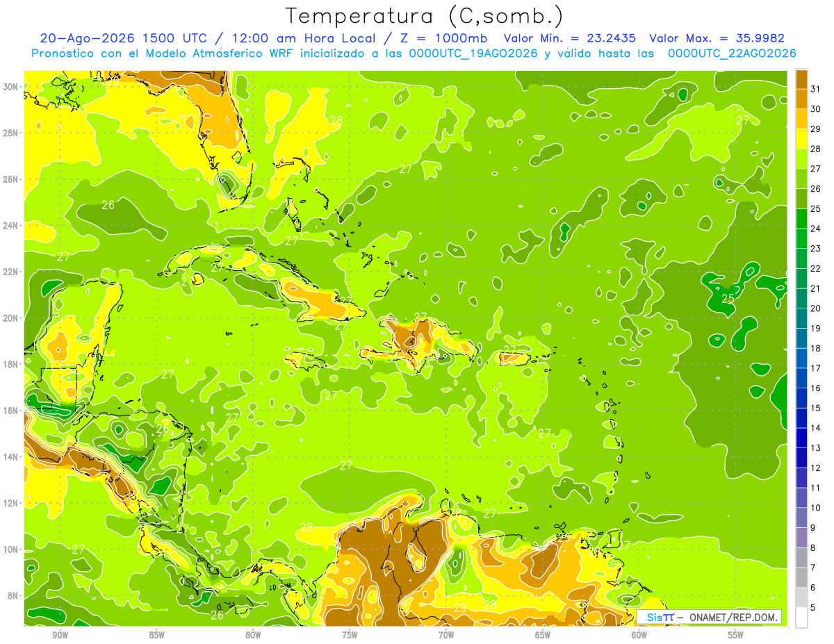This screenshot has height=644, width=834.
Task: Click the 26N latitude label
Action: 11,179
